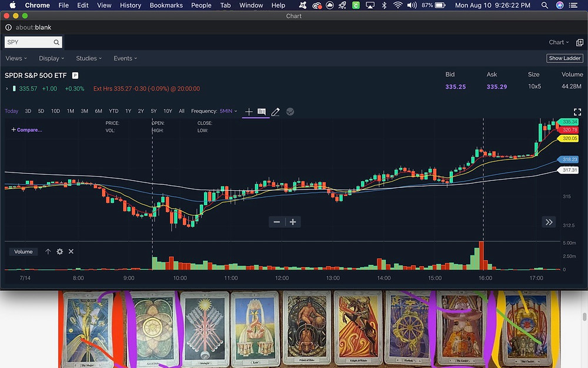Click the red 320.78 indicator tag
Screen dimensions: 588x368
569,130
